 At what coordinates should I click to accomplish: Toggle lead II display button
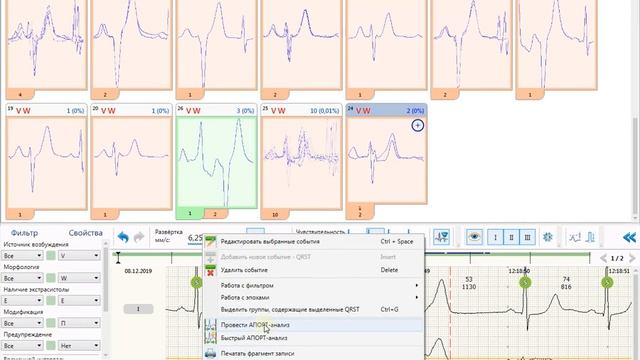(511, 237)
